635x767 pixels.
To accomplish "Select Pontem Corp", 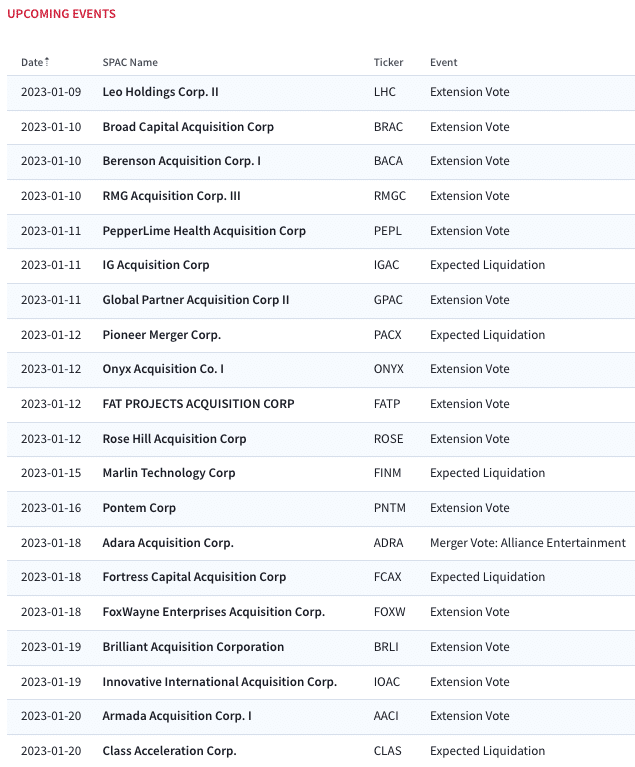I will point(139,508).
